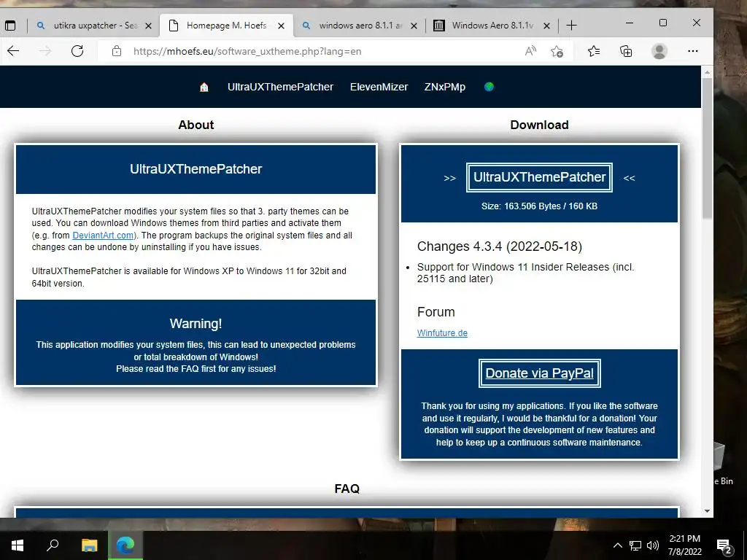
Task: Click the Donate via PayPal button
Action: (539, 373)
